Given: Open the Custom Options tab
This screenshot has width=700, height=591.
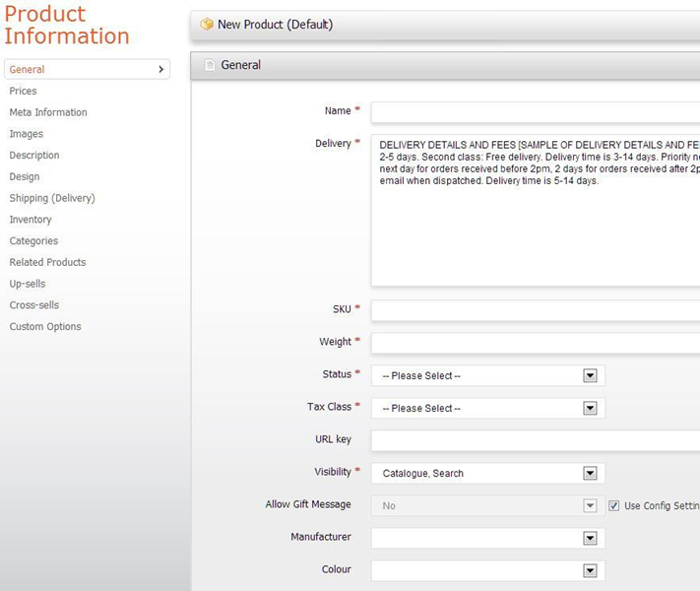Looking at the screenshot, I should (45, 327).
